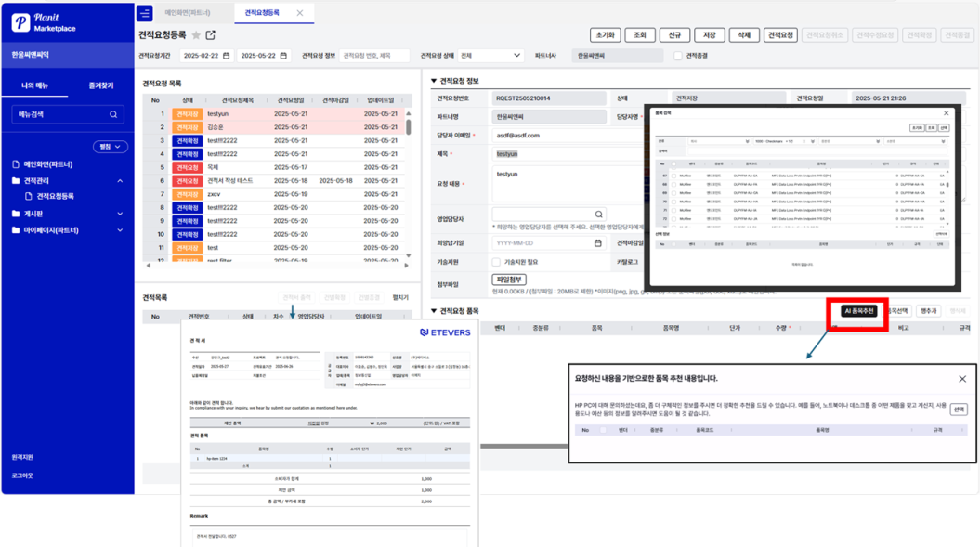Switch to 즐겨찾기 sidebar tab

click(101, 85)
